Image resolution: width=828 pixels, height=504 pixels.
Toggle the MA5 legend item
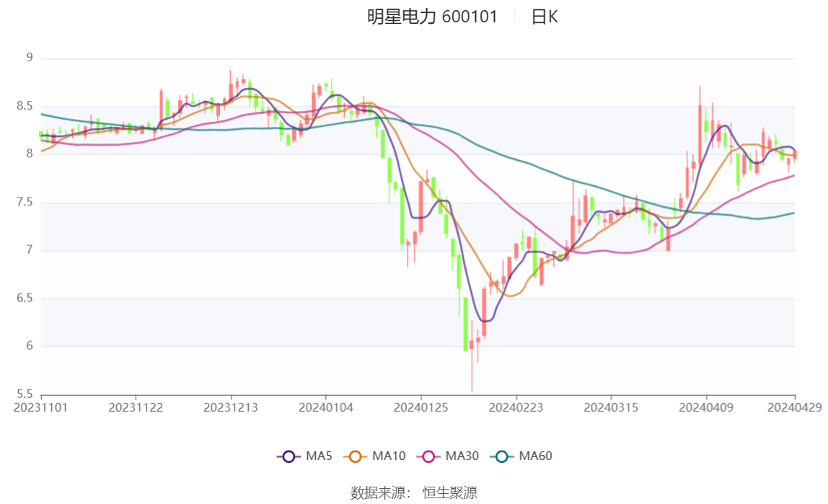coord(304,456)
